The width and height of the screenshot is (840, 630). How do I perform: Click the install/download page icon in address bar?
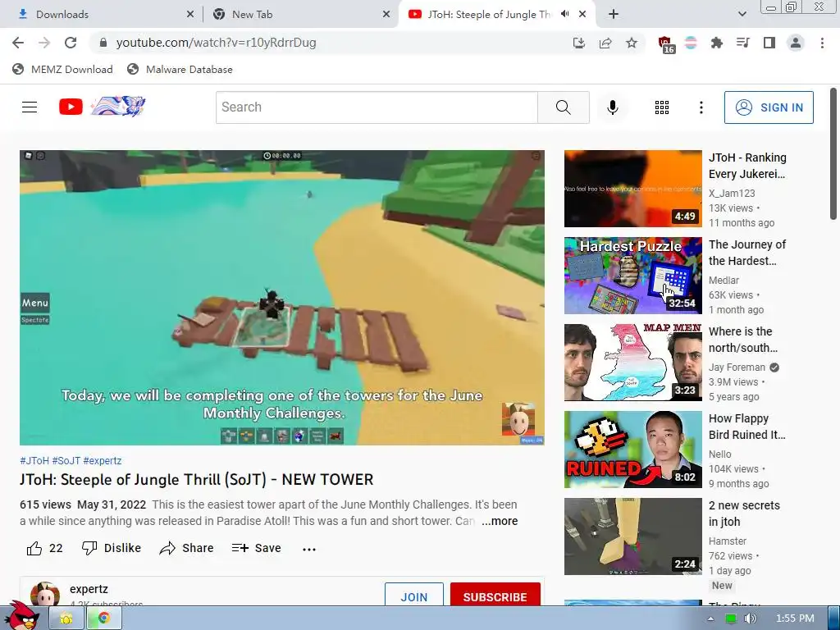tap(578, 43)
